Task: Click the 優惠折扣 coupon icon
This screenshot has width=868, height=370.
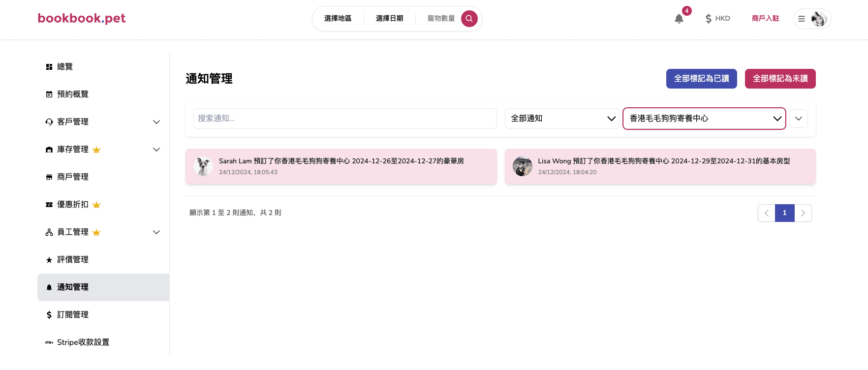Action: (x=49, y=205)
